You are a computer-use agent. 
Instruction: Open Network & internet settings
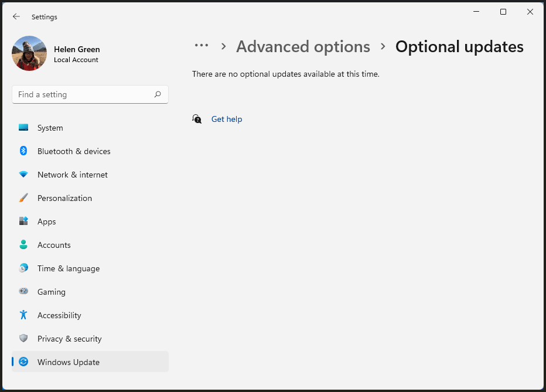90,175
